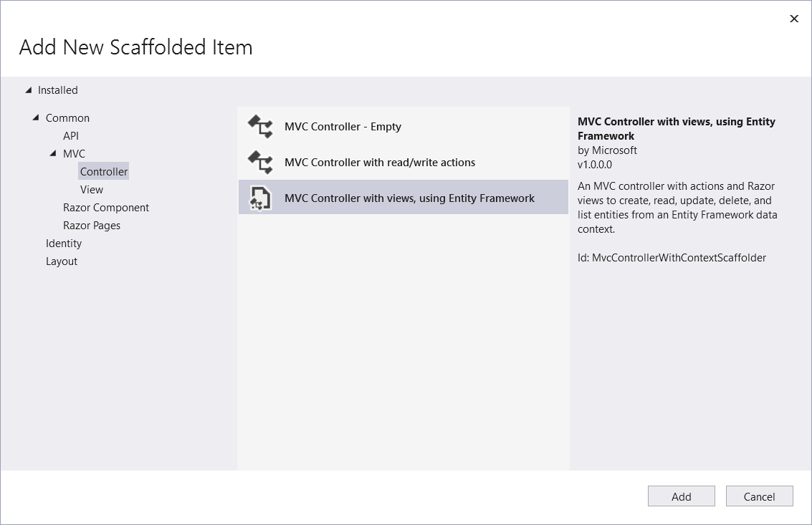Select the View category under MVC
Screen dimensions: 812x525
coord(91,189)
